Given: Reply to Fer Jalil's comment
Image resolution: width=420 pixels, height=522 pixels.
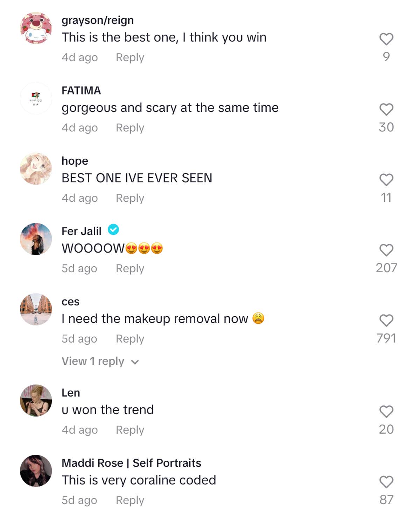Looking at the screenshot, I should 130,268.
